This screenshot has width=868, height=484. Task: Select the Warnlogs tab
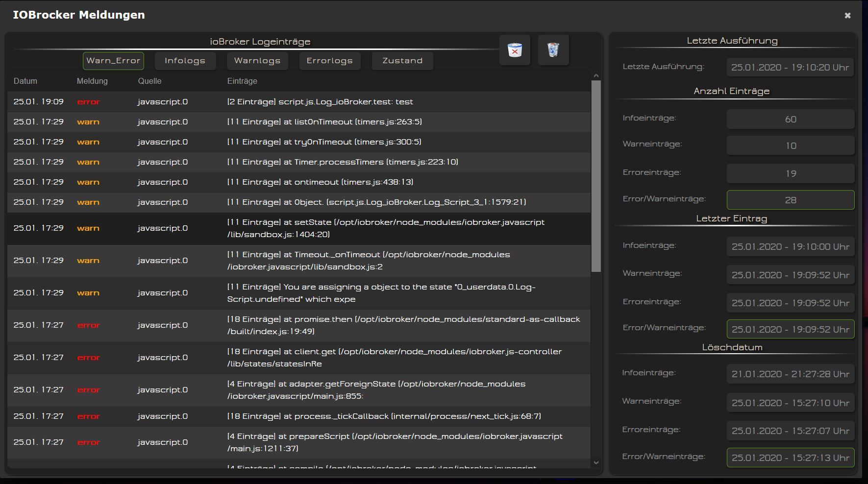click(x=257, y=61)
